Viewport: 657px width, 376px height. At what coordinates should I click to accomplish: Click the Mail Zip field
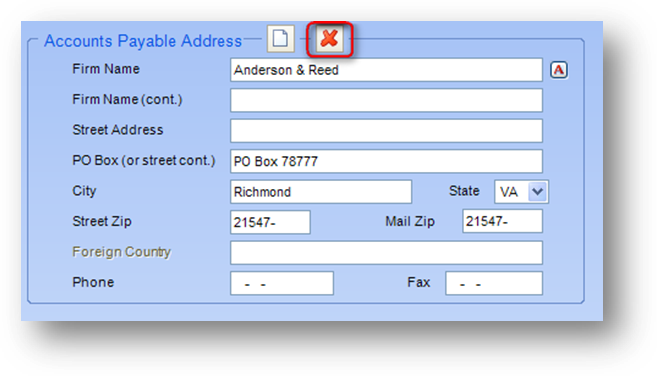[x=502, y=221]
